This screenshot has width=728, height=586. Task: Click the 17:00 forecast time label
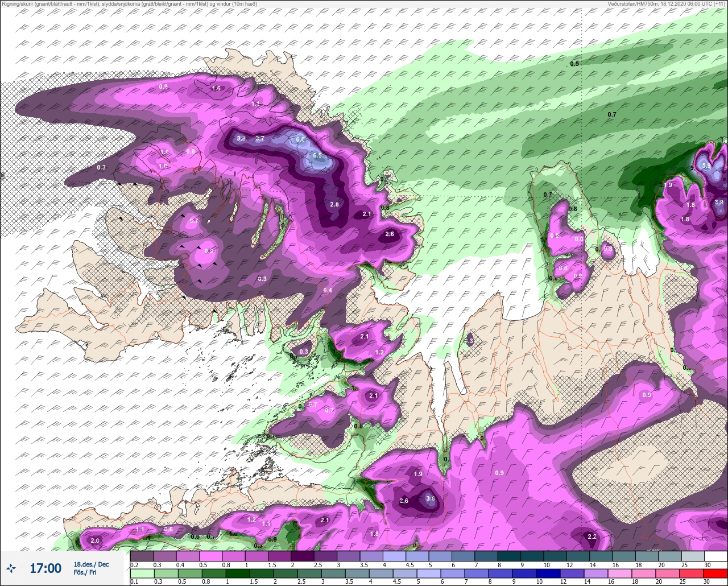coord(45,568)
